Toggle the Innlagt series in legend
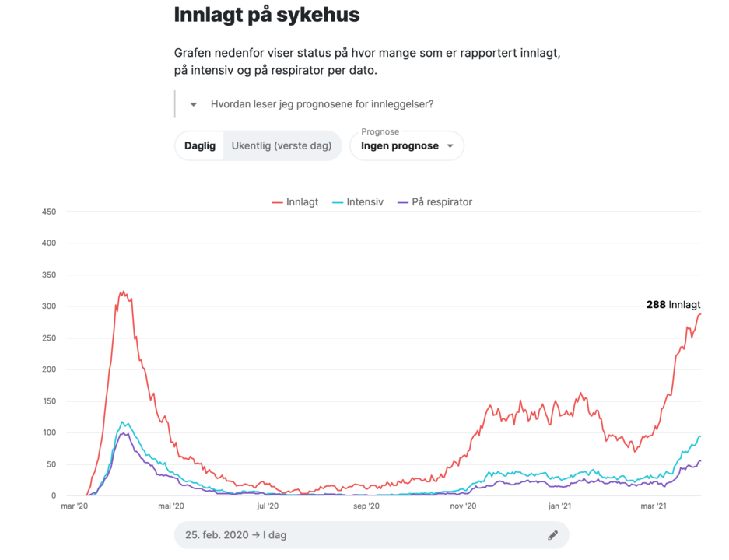This screenshot has width=729, height=560. pyautogui.click(x=295, y=202)
